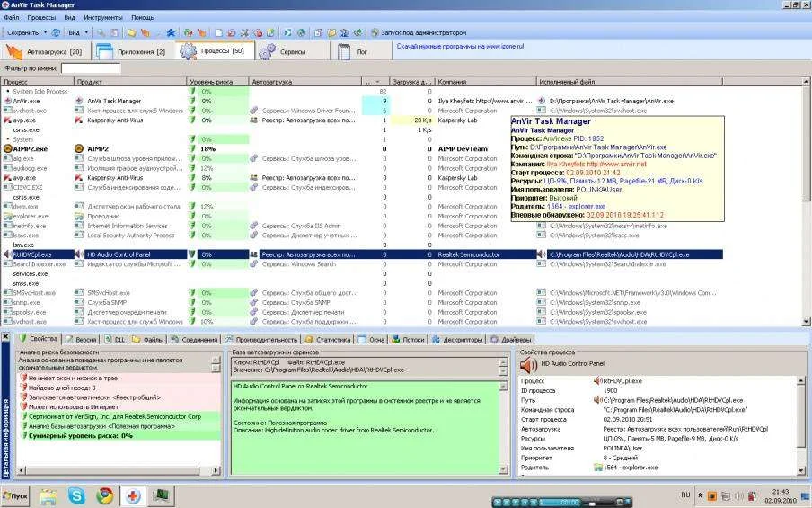Select the inetinfo.exe process row

coord(363,226)
